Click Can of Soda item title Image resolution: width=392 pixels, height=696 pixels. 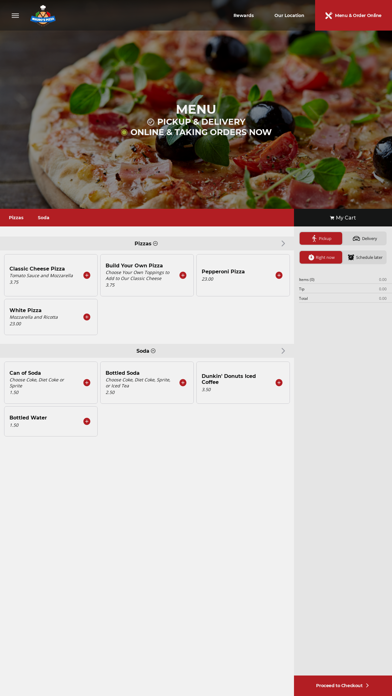(x=25, y=373)
